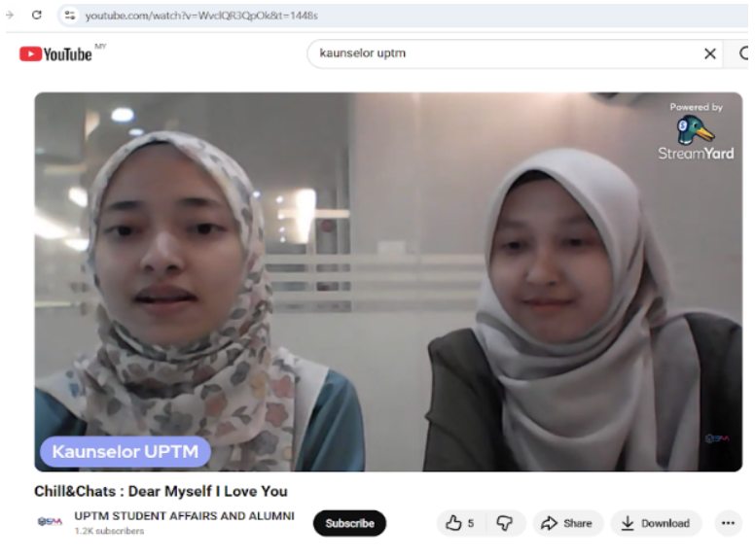The image size is (755, 560).
Task: Open the three-dot more actions menu
Action: click(728, 523)
